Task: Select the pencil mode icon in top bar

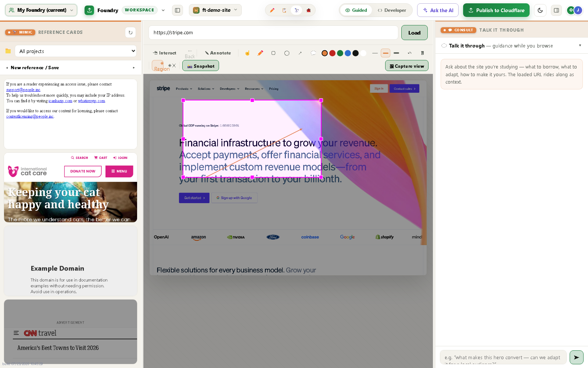Action: coord(272,10)
